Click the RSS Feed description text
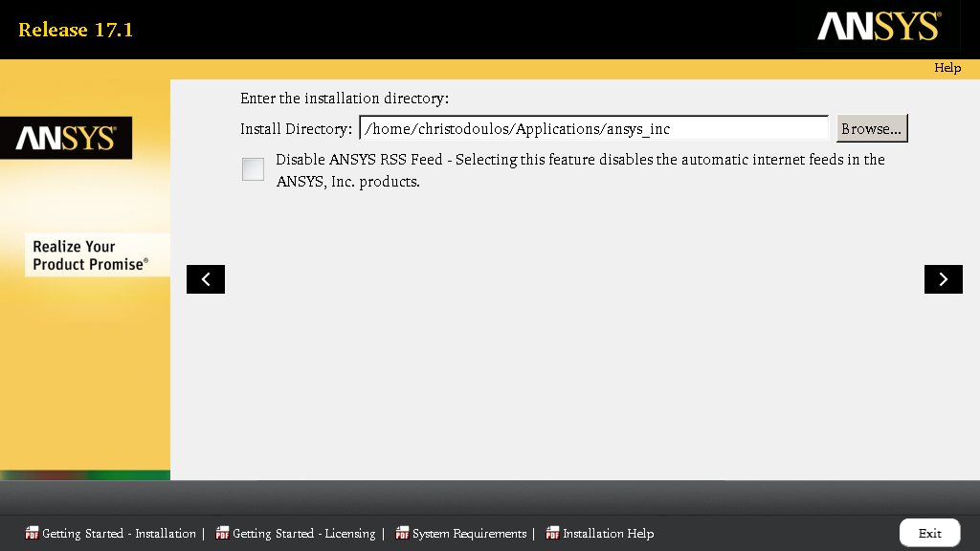This screenshot has width=980, height=551. coord(580,170)
